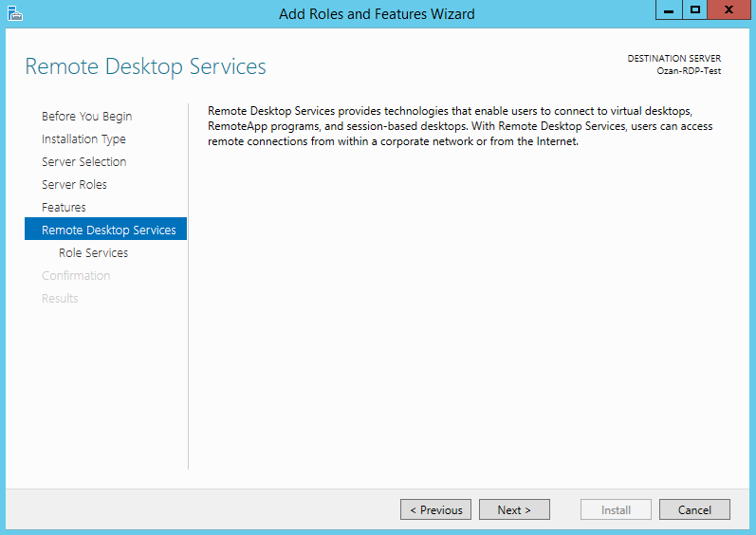Click the Add Roles and Features Wizard title
This screenshot has width=756, height=535.
pos(377,13)
